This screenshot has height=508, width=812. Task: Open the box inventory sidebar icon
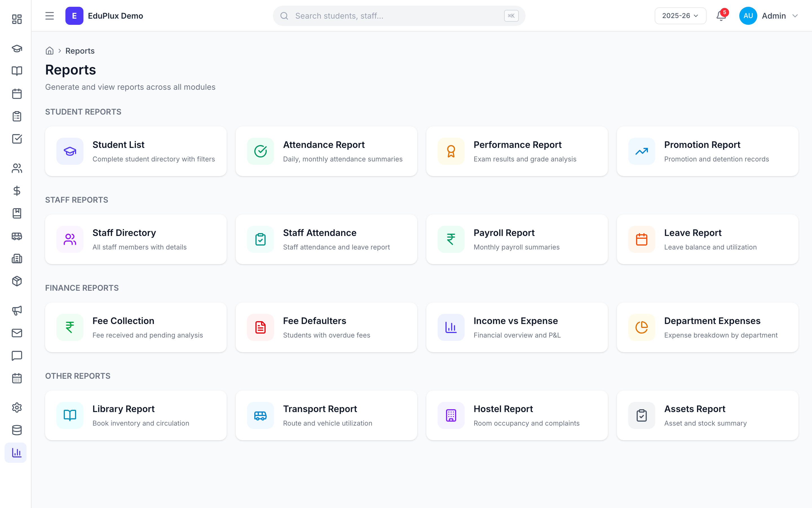point(17,281)
